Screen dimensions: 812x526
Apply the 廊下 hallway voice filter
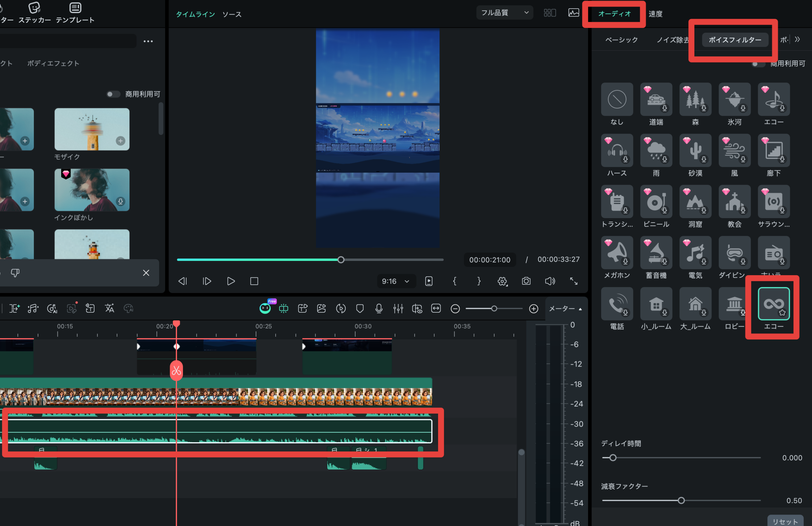click(x=773, y=150)
